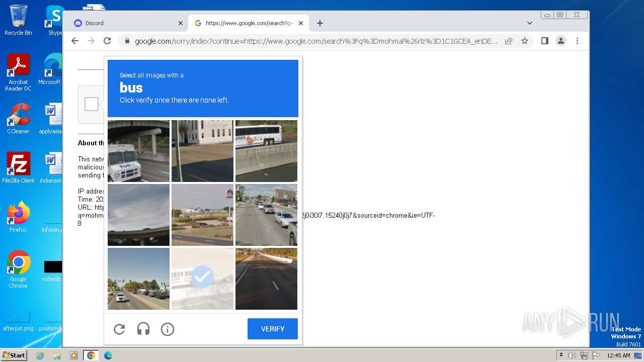Viewport: 644px width, 362px height.
Task: Reload the current page
Action: 107,41
